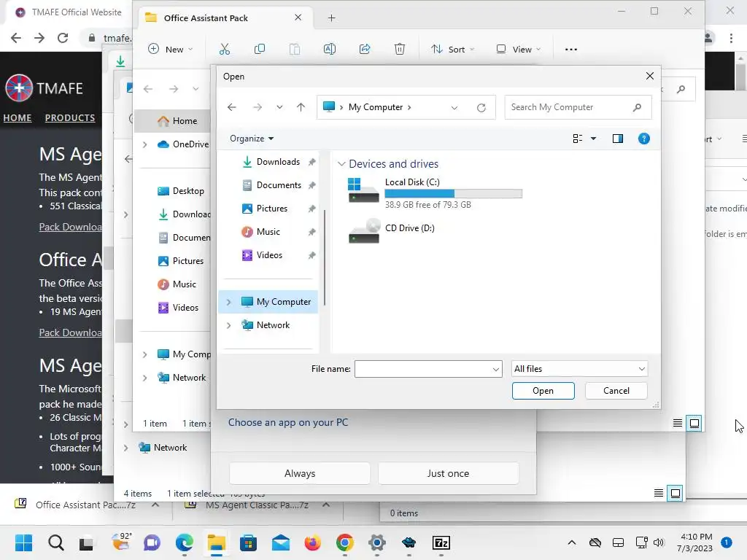Screen dimensions: 747x560
Task: Select Videos in Open dialog sidebar
Action: pyautogui.click(x=279, y=255)
